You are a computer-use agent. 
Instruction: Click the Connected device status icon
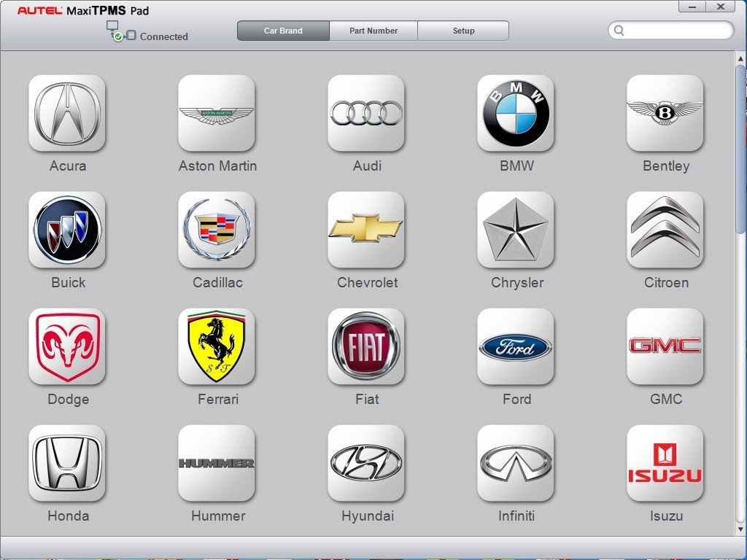[x=115, y=31]
